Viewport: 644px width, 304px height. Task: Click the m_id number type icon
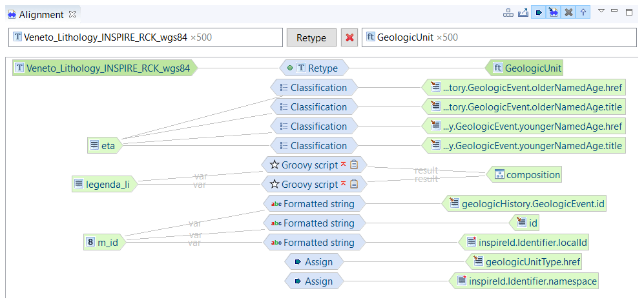90,243
